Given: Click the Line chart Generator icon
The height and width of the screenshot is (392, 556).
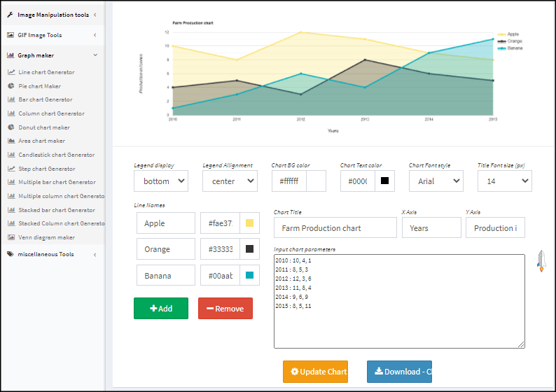Looking at the screenshot, I should click(x=11, y=72).
